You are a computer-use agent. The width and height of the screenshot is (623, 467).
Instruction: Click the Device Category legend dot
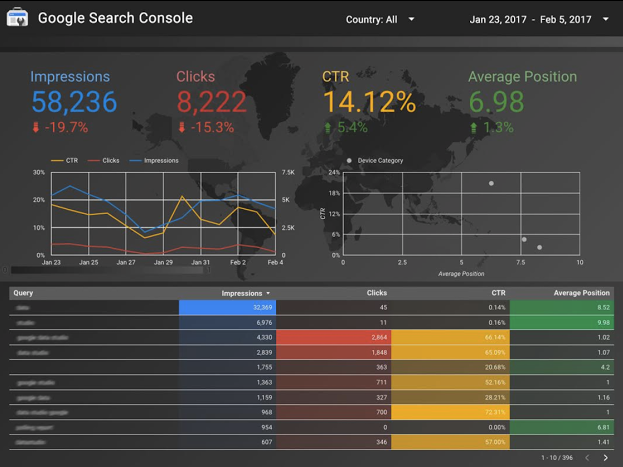coord(349,161)
